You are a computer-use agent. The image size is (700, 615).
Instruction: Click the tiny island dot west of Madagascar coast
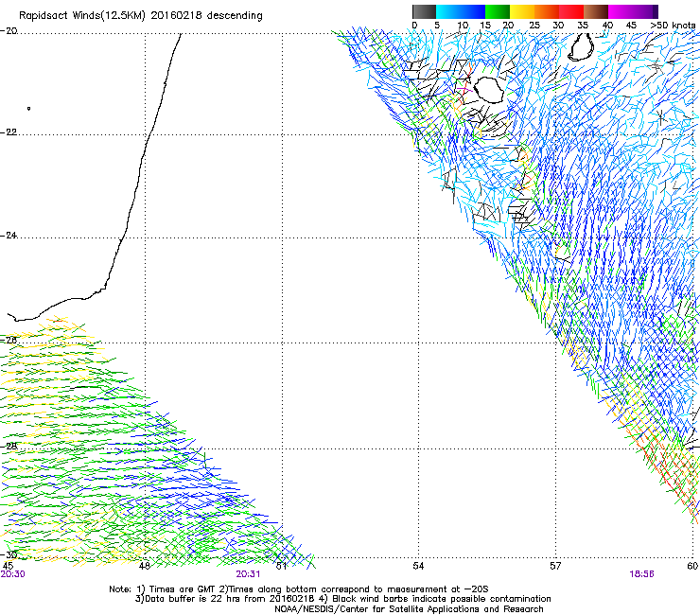[28, 108]
